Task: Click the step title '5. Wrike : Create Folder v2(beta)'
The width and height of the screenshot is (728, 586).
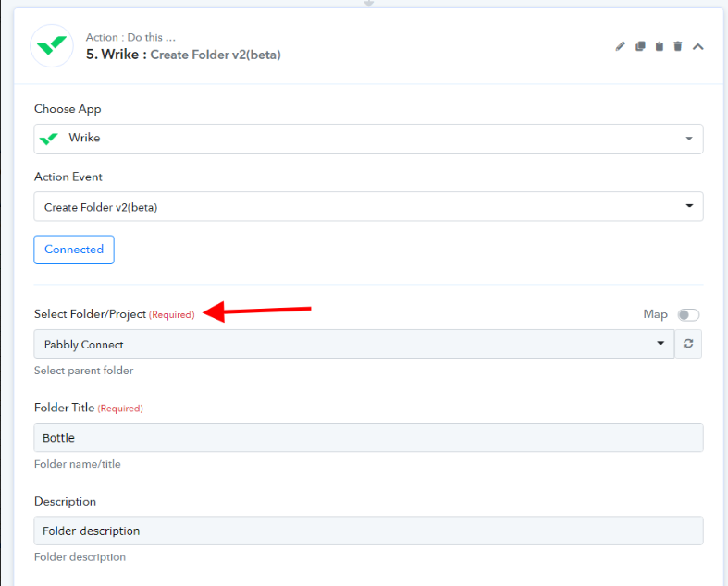Action: click(183, 55)
